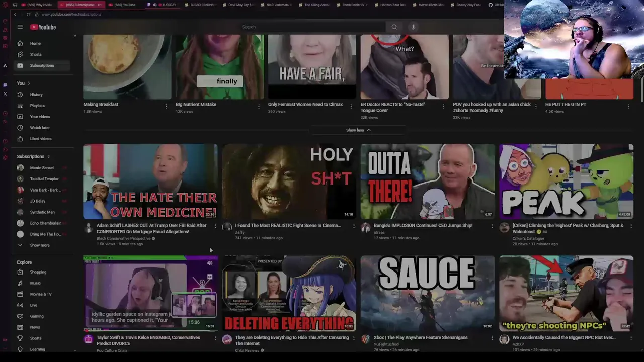Screen dimensions: 644x362
Task: Open Vara Dark channel
Action: tap(42, 190)
